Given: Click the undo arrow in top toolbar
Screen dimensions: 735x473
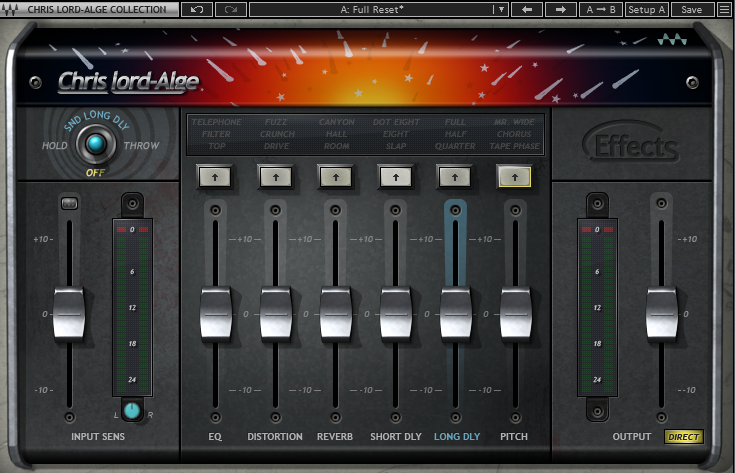Looking at the screenshot, I should tap(195, 10).
